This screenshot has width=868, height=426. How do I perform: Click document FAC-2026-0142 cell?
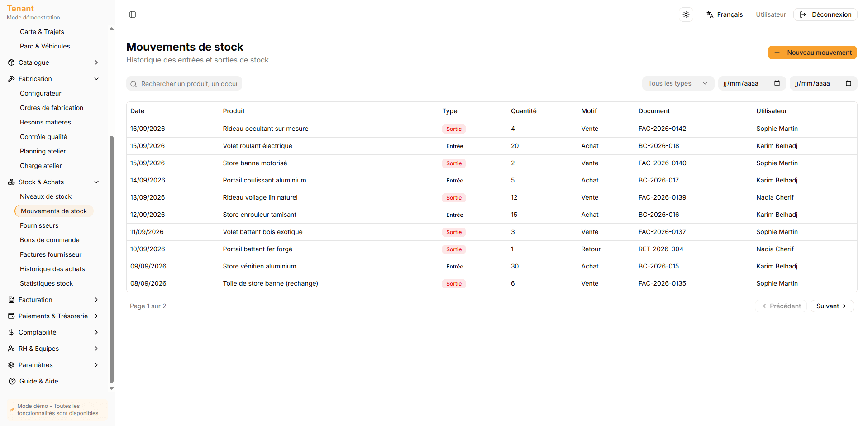pos(662,129)
